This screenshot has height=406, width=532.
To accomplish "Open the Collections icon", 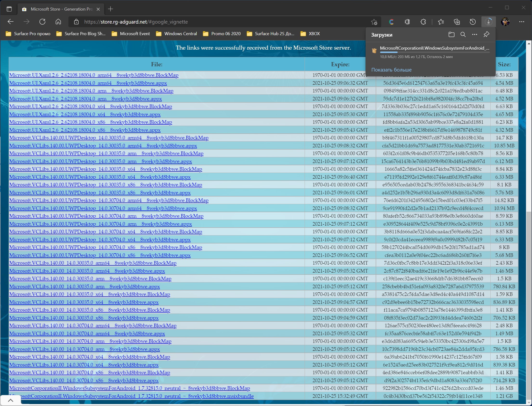I will click(457, 22).
